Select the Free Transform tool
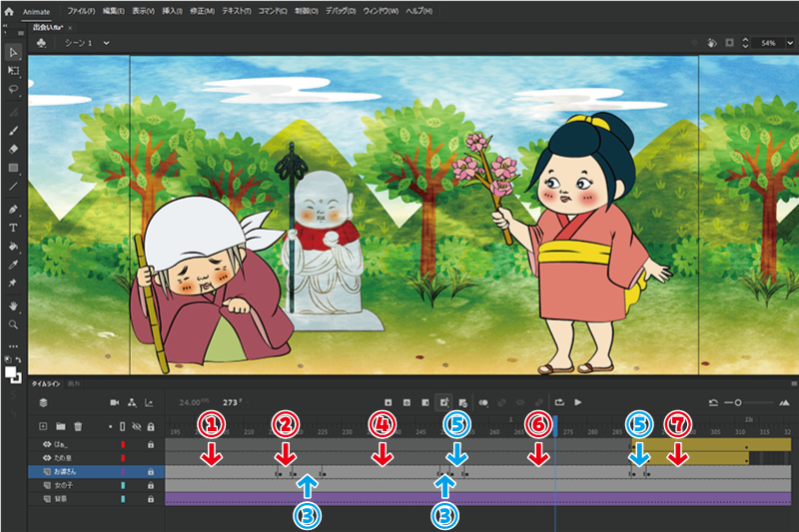The image size is (799, 532). (13, 71)
